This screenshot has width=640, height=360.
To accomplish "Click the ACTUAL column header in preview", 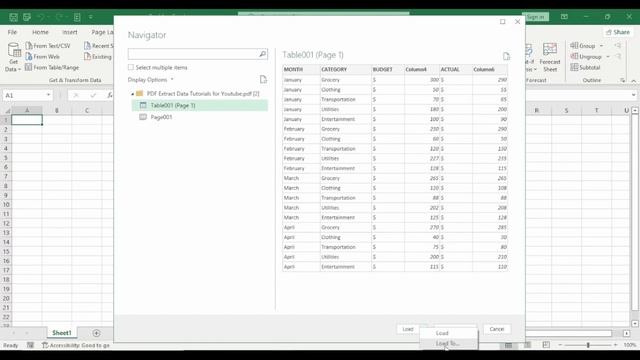I will [x=456, y=69].
